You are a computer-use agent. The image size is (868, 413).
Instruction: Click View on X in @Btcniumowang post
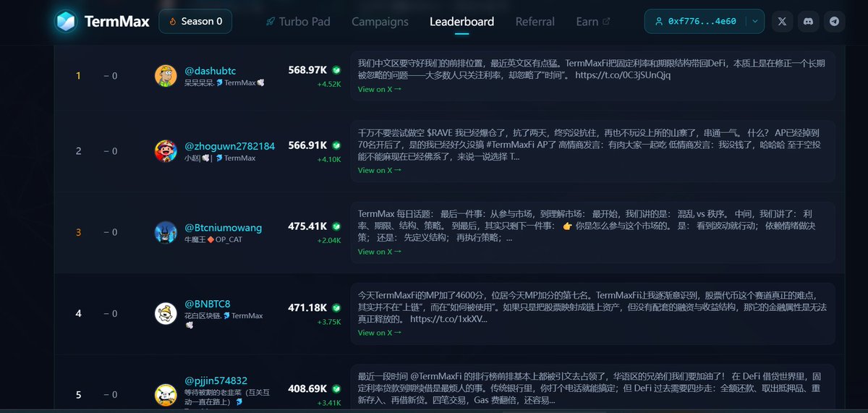point(380,252)
